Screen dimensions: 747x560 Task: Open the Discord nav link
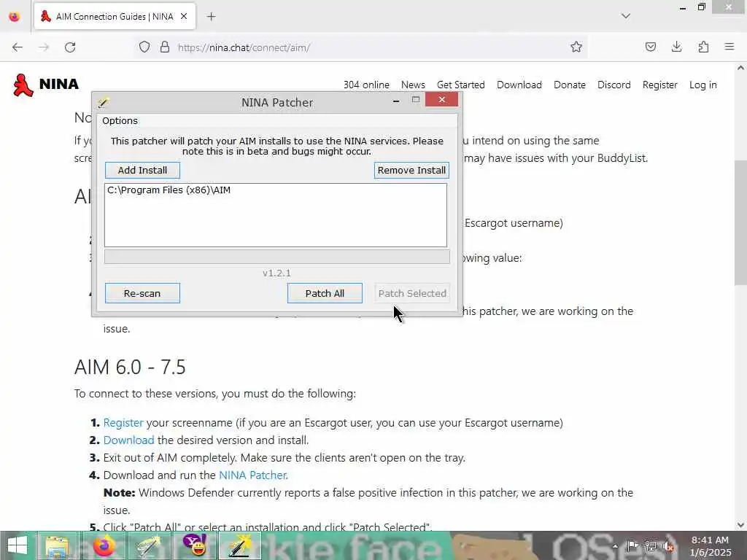(614, 85)
